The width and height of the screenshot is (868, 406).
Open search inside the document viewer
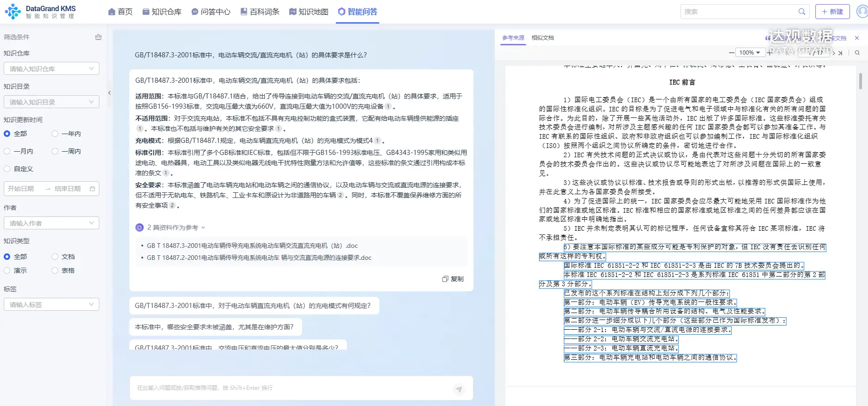857,53
